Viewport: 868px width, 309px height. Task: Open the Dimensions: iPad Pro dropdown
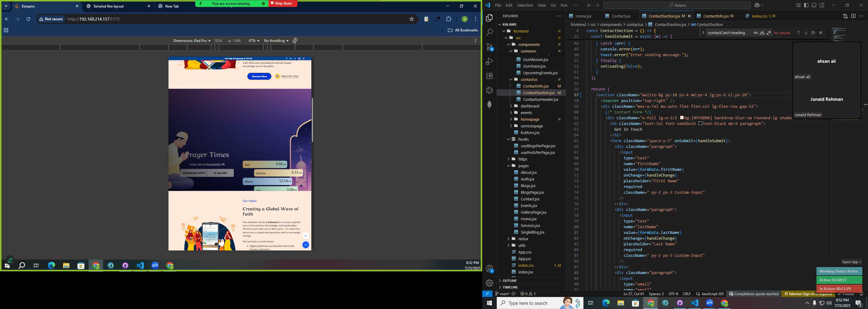click(192, 40)
